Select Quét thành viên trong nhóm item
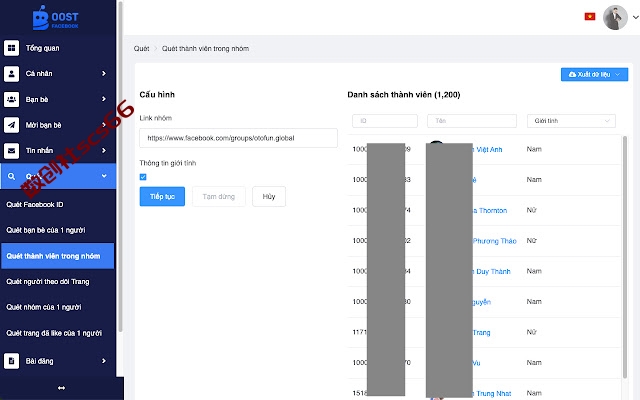Viewport: 640px width, 400px height. coord(58,256)
